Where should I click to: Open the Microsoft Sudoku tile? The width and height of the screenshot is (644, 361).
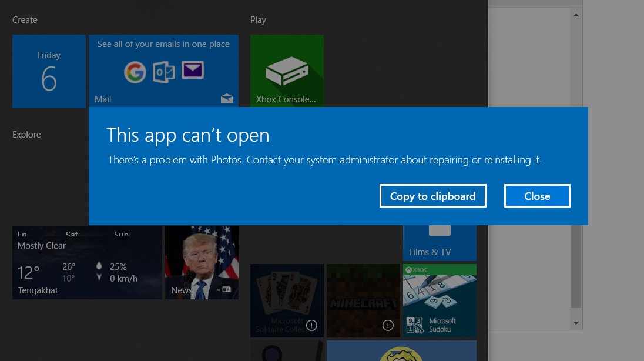440,300
